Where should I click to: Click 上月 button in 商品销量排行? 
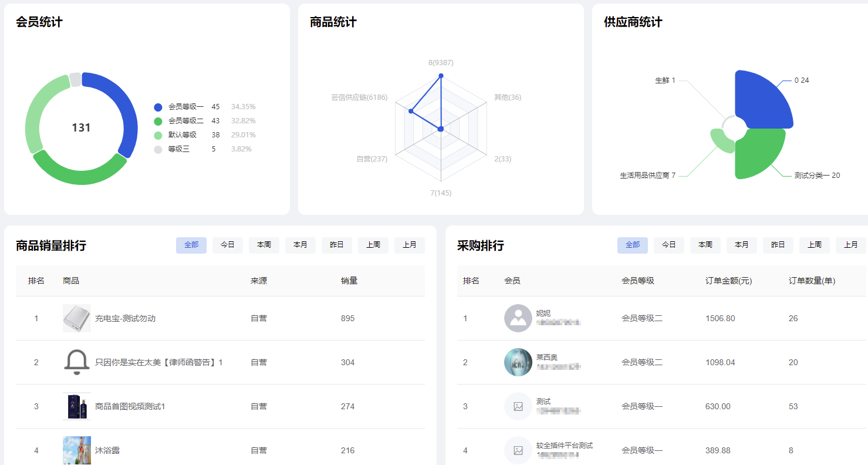pos(410,245)
